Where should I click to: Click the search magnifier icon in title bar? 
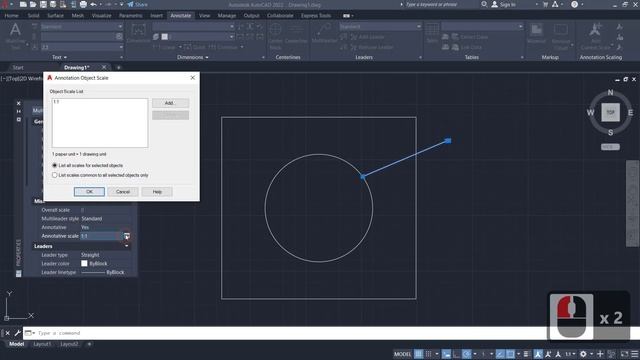coord(484,4)
